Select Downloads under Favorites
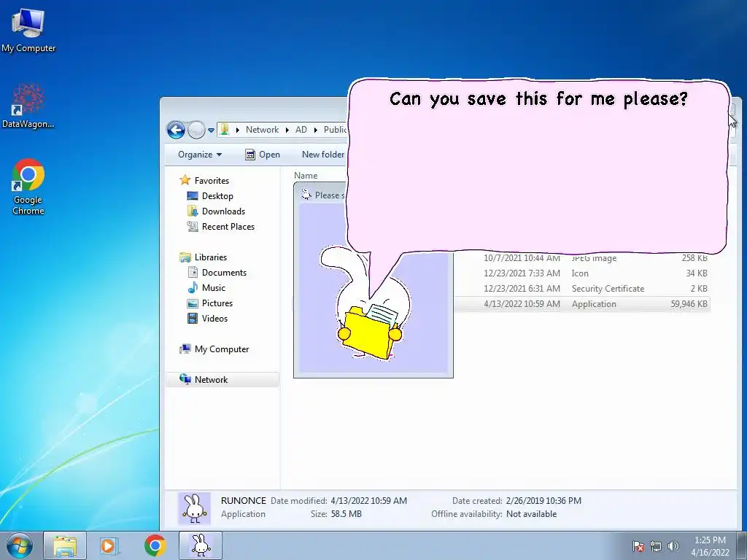This screenshot has width=747, height=560. click(x=223, y=211)
